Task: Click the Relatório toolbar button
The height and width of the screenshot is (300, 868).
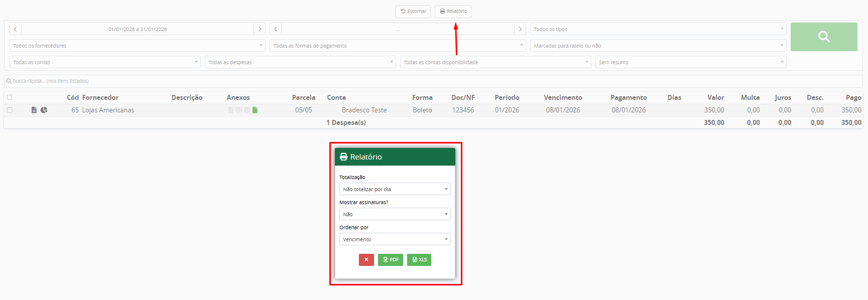Action: pyautogui.click(x=453, y=12)
